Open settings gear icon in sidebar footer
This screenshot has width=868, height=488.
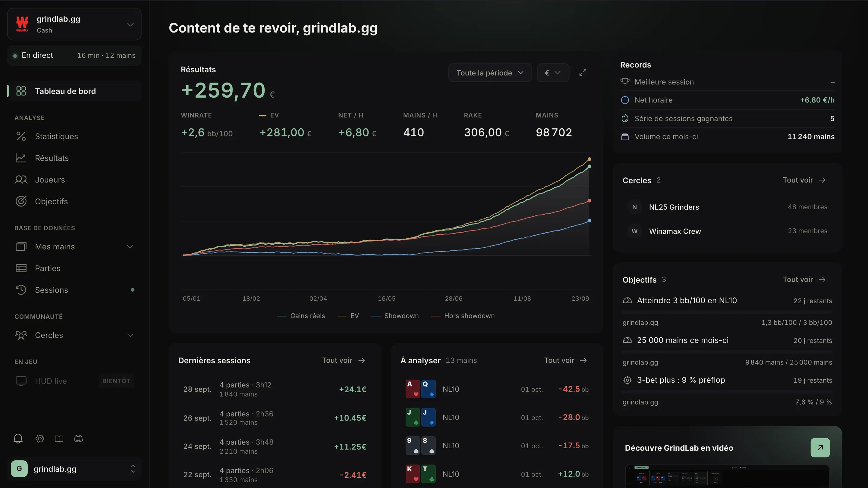[x=40, y=439]
